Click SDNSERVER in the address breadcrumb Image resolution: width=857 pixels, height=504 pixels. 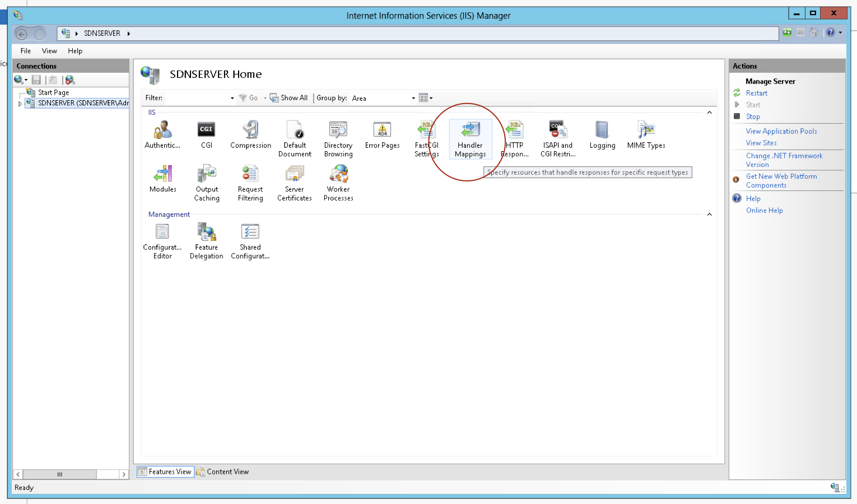102,34
